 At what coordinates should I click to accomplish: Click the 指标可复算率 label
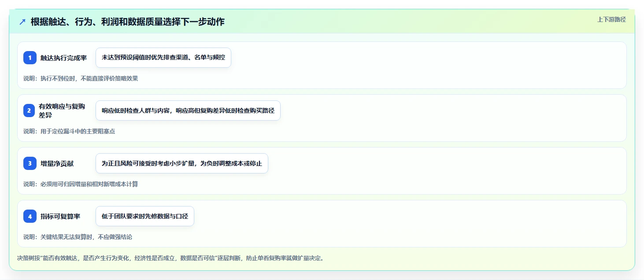(x=60, y=216)
